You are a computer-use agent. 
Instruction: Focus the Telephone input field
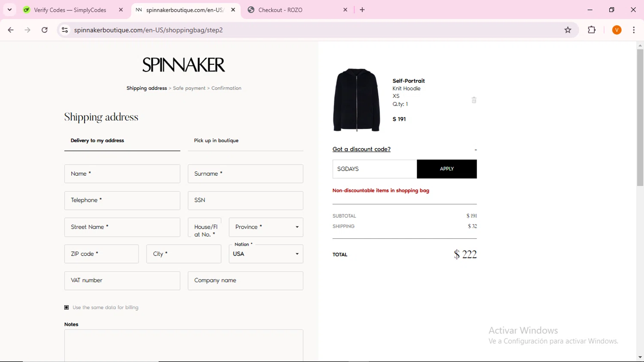tap(122, 201)
